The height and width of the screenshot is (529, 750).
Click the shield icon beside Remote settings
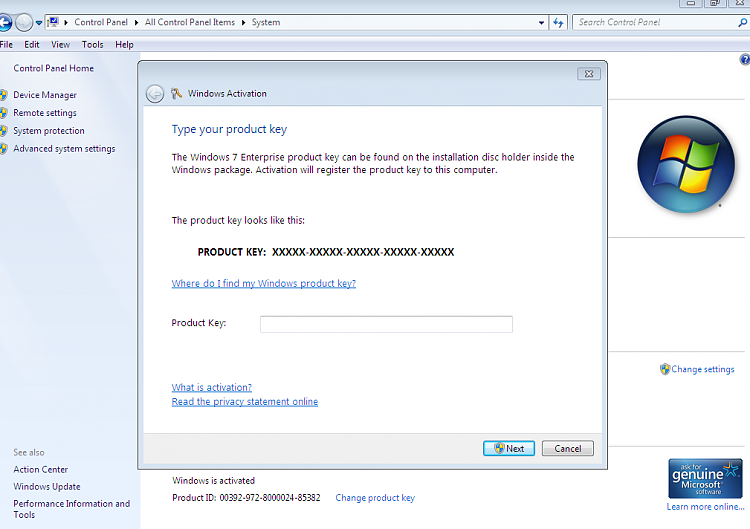(3, 113)
